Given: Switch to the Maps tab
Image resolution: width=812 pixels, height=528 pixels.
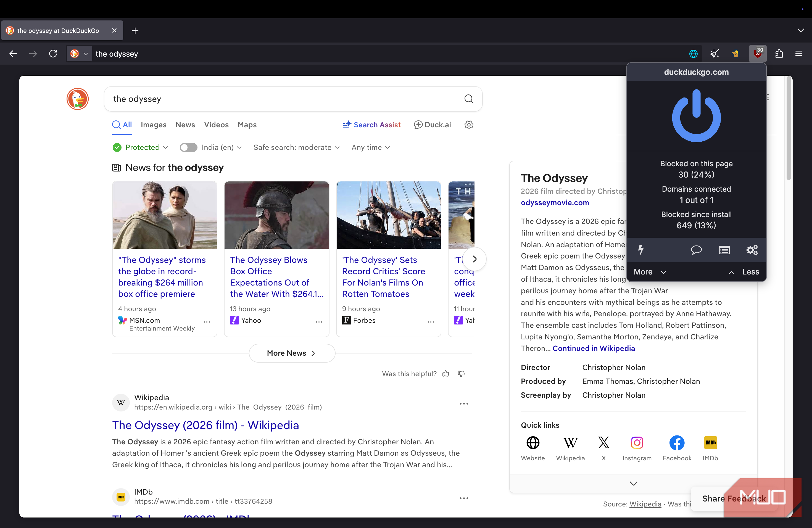Looking at the screenshot, I should point(247,125).
